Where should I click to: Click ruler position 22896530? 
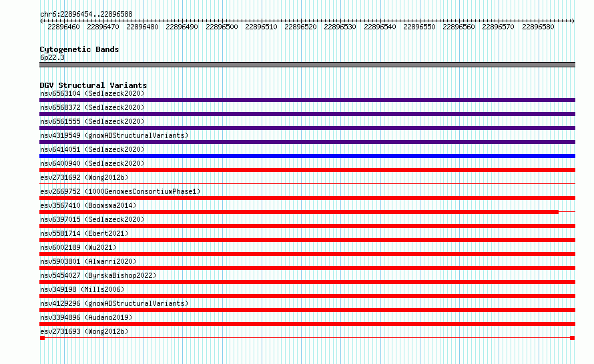coord(340,27)
